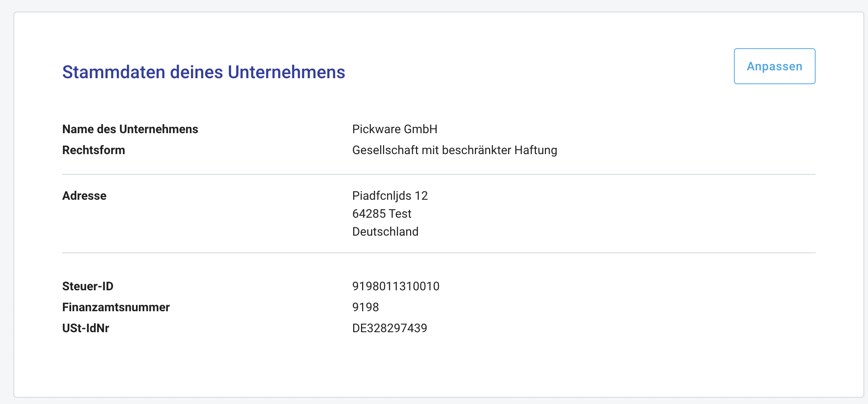Click the USt-IdNr label
This screenshot has height=404, width=868.
(85, 328)
